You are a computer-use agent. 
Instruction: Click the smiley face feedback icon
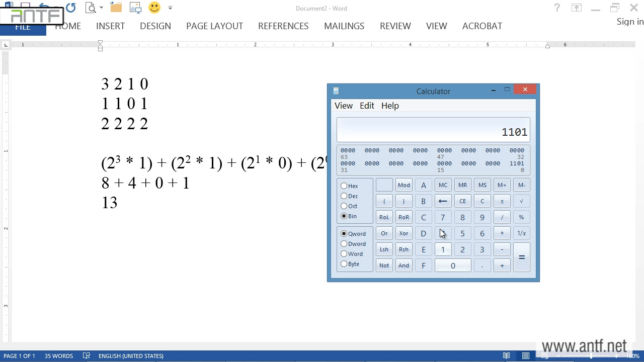(154, 8)
